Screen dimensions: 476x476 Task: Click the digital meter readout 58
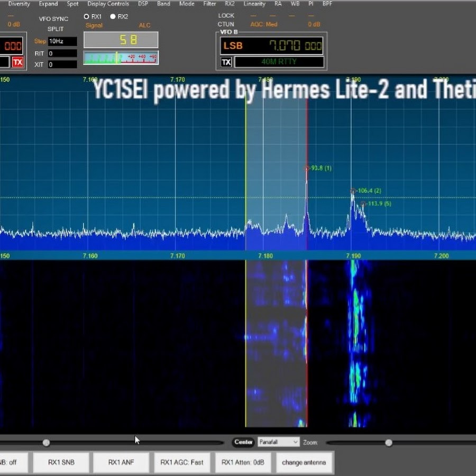point(121,40)
